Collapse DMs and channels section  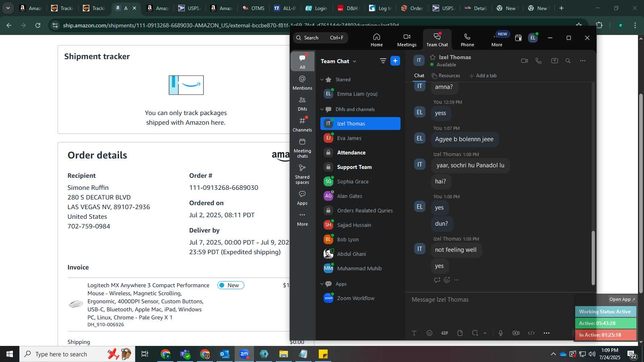tap(322, 109)
